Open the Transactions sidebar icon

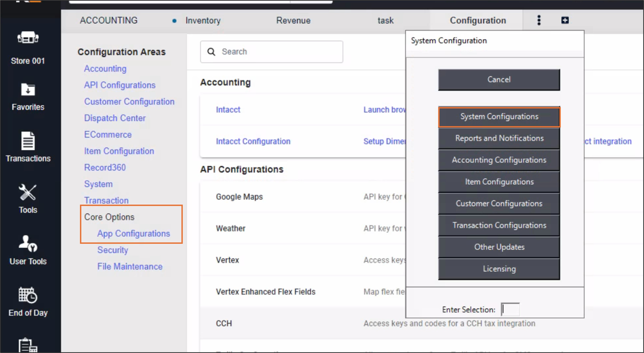point(28,141)
